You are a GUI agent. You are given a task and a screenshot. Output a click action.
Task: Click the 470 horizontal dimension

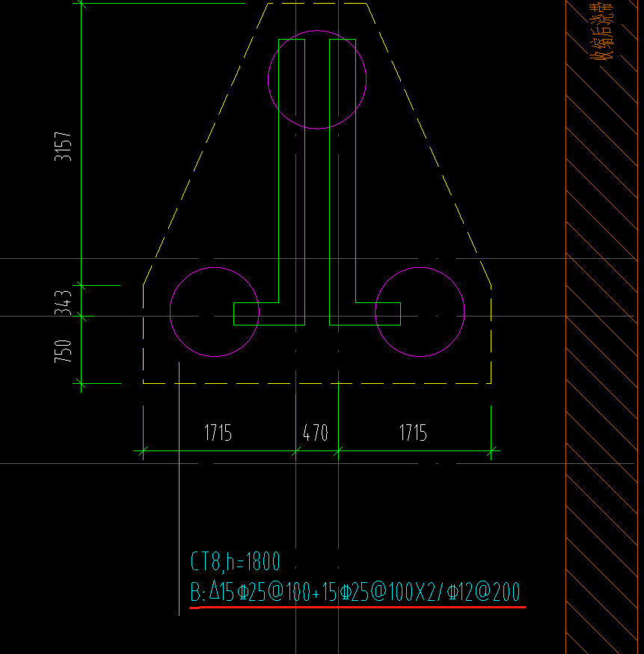[316, 433]
